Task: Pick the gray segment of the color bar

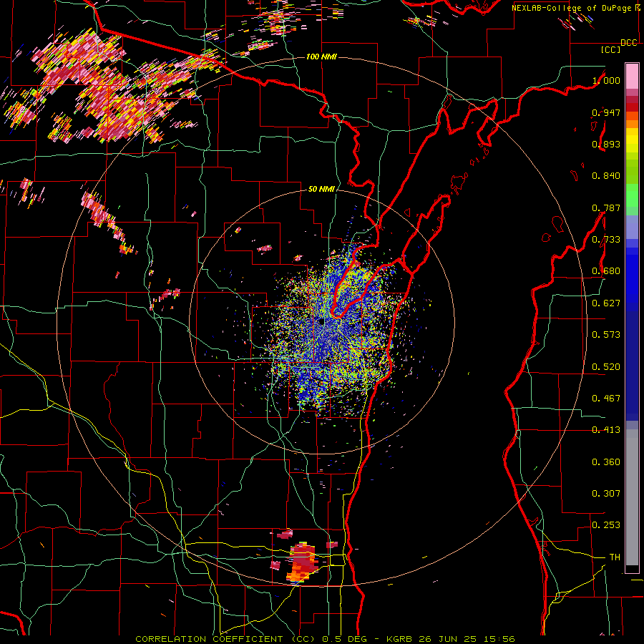Action: (x=632, y=497)
